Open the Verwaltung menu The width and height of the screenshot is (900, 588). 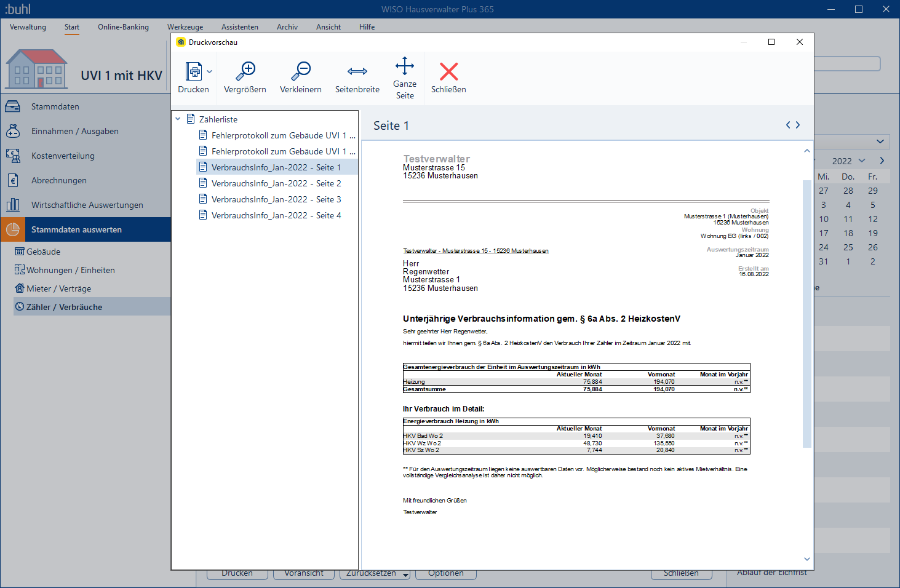(28, 27)
